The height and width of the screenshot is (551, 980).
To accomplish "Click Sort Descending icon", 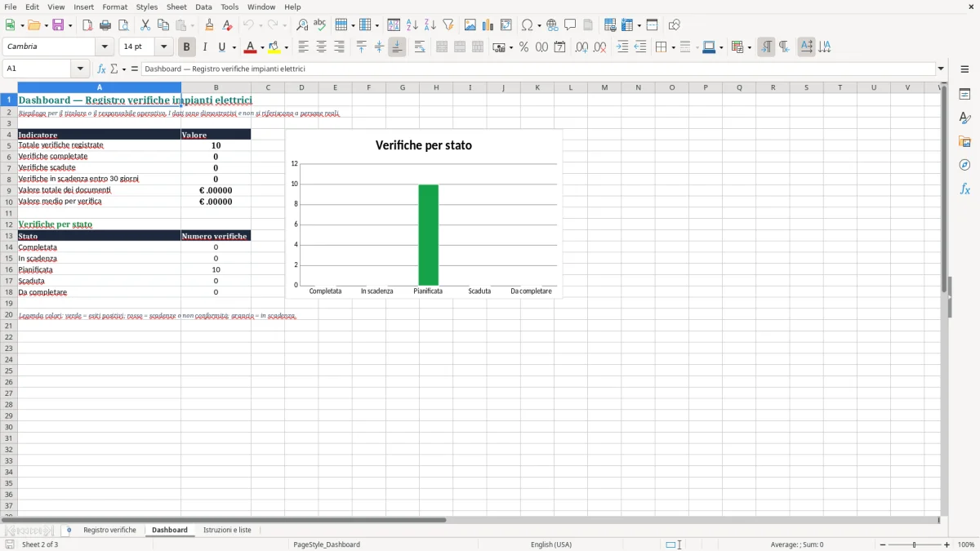I will pos(430,25).
